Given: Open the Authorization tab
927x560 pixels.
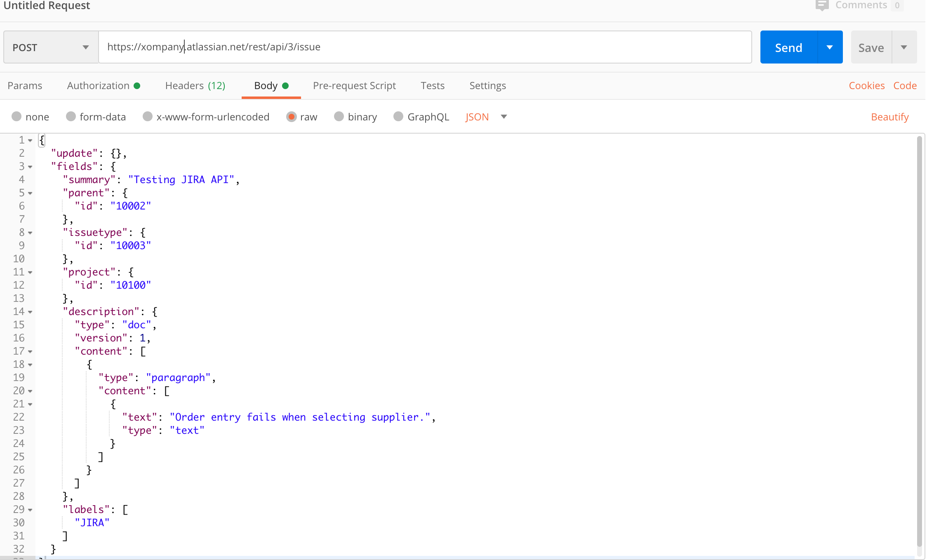Looking at the screenshot, I should (99, 85).
